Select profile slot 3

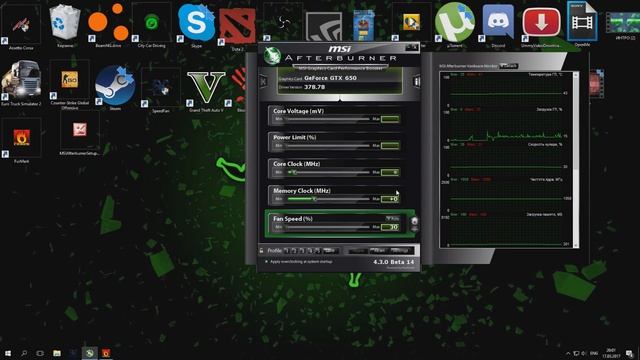pos(302,250)
